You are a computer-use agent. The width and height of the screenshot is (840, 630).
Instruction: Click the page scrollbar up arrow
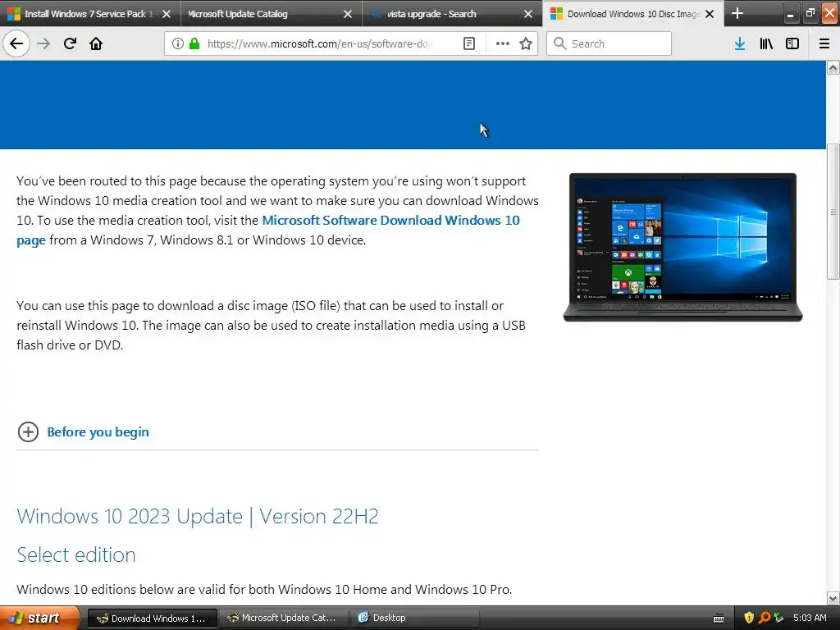tap(833, 67)
